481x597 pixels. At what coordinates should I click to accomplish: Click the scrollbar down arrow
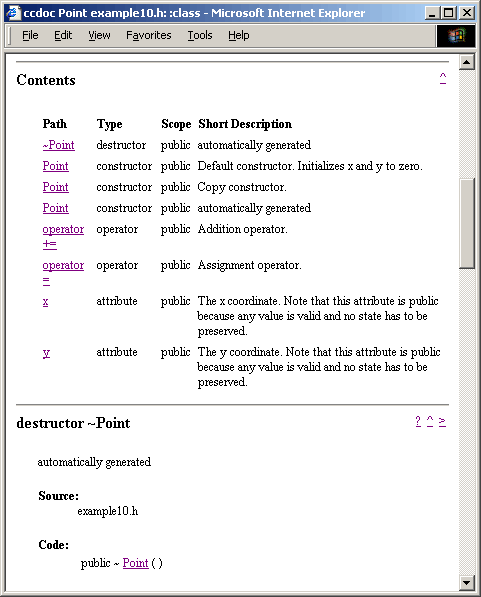(467, 582)
